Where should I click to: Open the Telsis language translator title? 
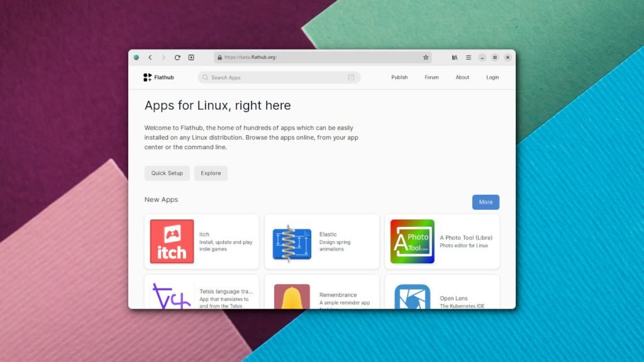(x=226, y=292)
